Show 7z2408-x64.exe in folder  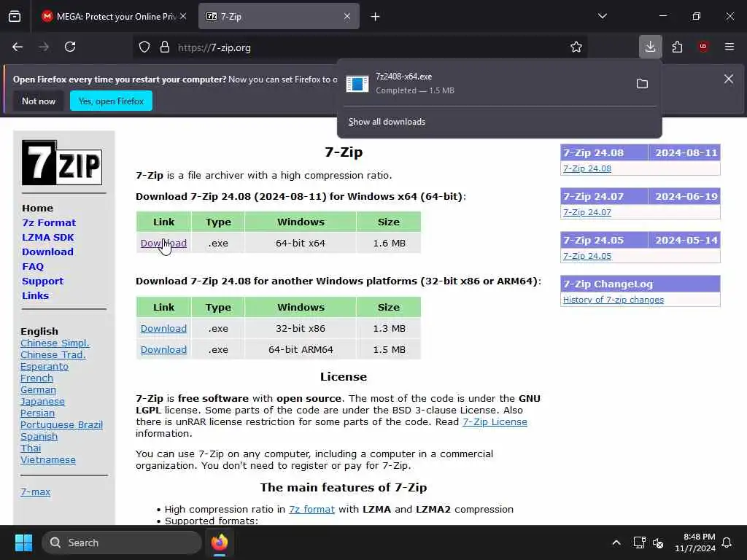coord(642,84)
